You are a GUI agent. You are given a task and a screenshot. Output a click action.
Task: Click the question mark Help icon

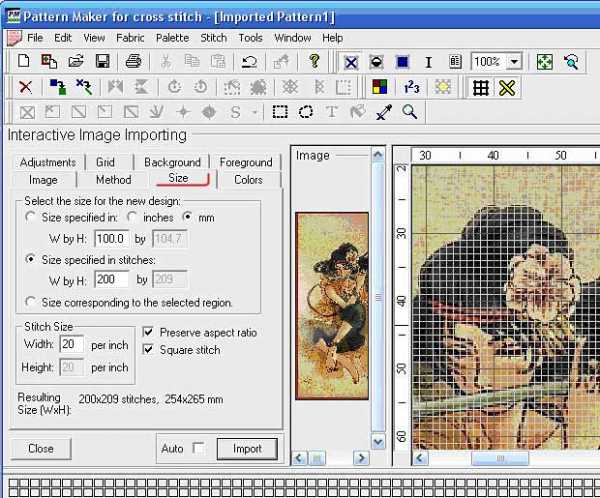click(x=314, y=62)
